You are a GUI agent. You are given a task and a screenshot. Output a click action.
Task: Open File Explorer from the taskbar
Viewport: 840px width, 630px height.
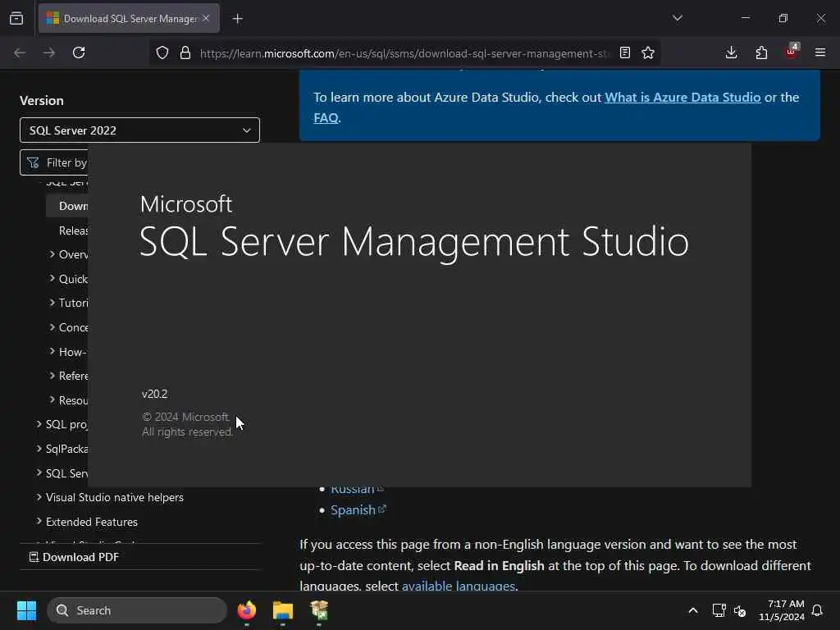[x=283, y=610]
